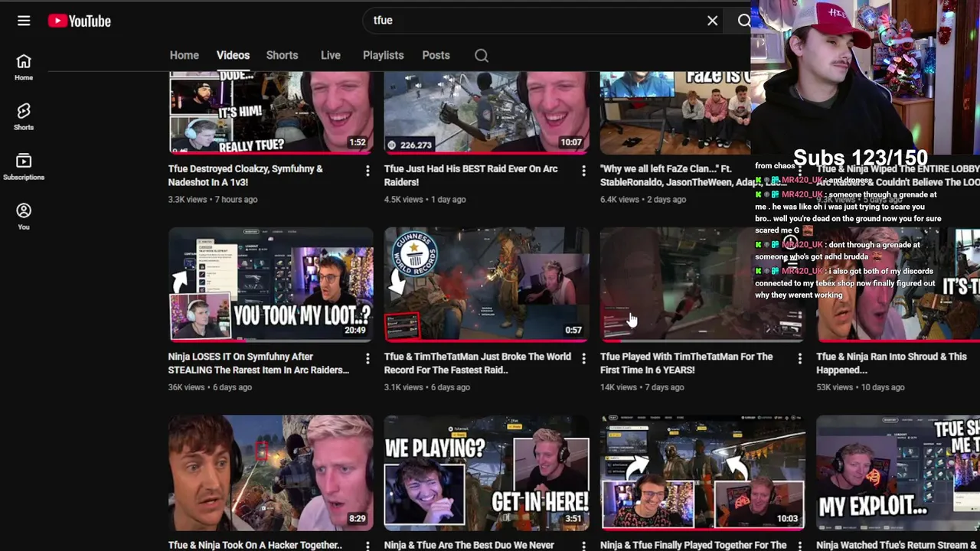Open title Tfue Played With TimTheTatMan
The image size is (980, 551).
pos(687,363)
